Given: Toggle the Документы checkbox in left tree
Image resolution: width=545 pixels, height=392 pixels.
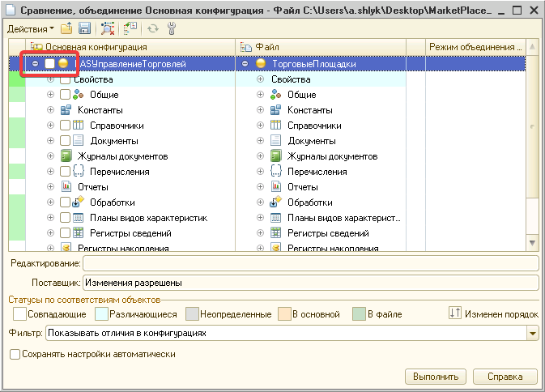Looking at the screenshot, I should click(x=66, y=141).
